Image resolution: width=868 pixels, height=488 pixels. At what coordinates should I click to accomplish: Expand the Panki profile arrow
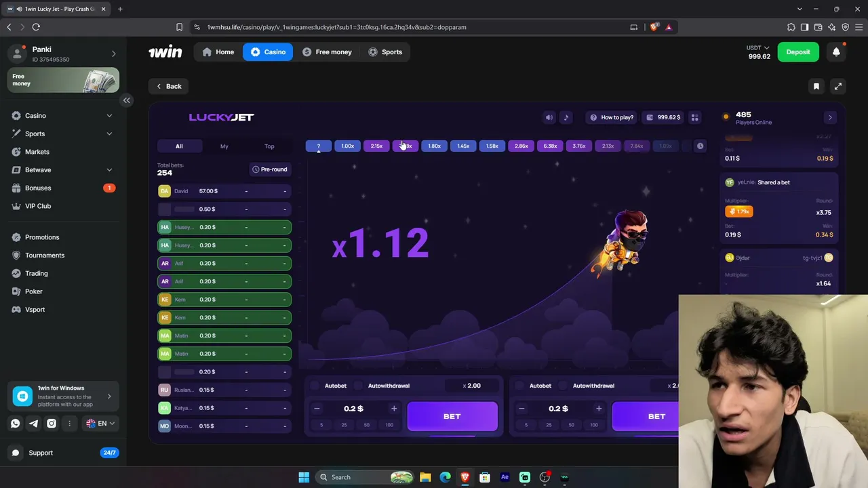[x=113, y=54]
